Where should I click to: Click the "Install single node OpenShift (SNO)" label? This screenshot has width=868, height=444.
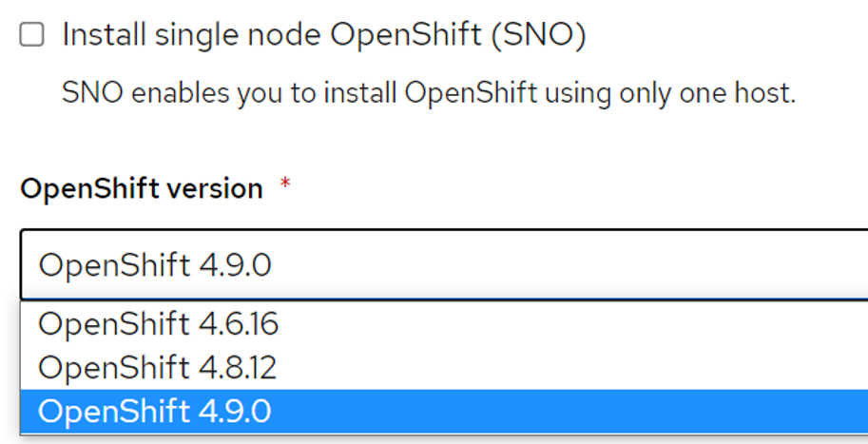(323, 36)
